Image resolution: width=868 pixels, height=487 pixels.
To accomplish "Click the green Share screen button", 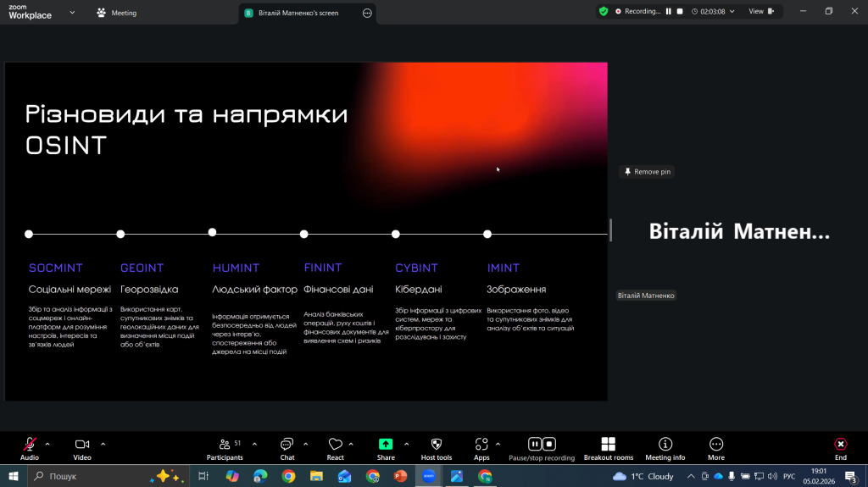I will point(386,445).
